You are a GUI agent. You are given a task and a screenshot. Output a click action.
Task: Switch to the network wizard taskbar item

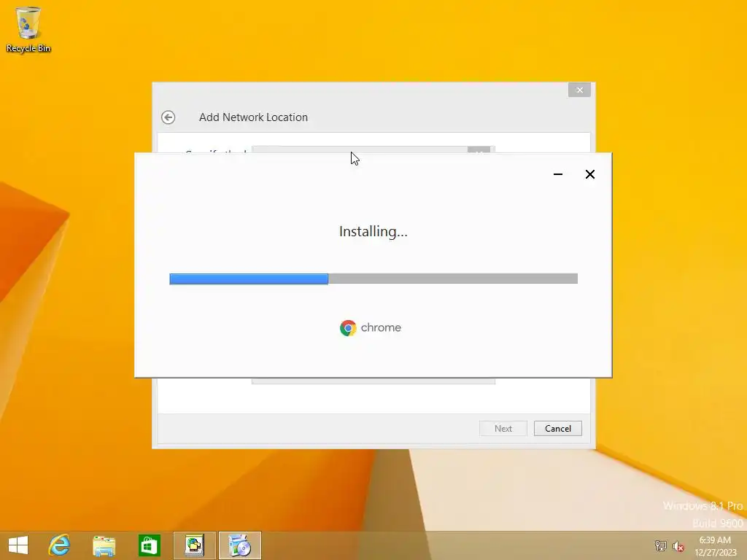[x=194, y=545]
